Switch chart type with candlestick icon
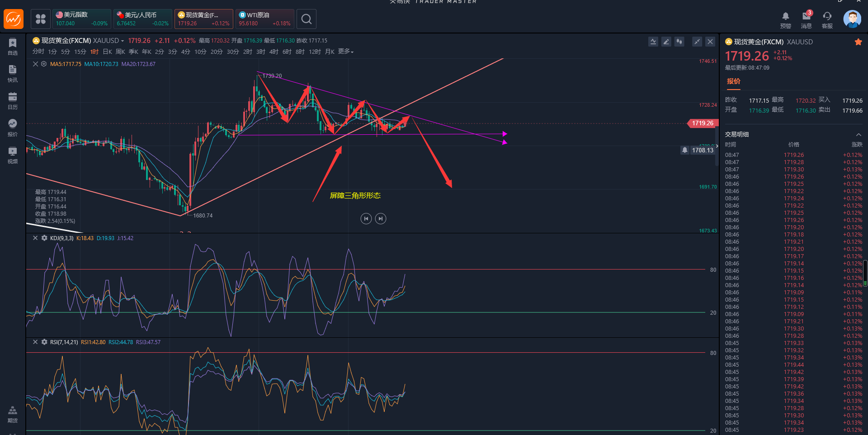Screen dimensions: 868x435 click(679, 42)
